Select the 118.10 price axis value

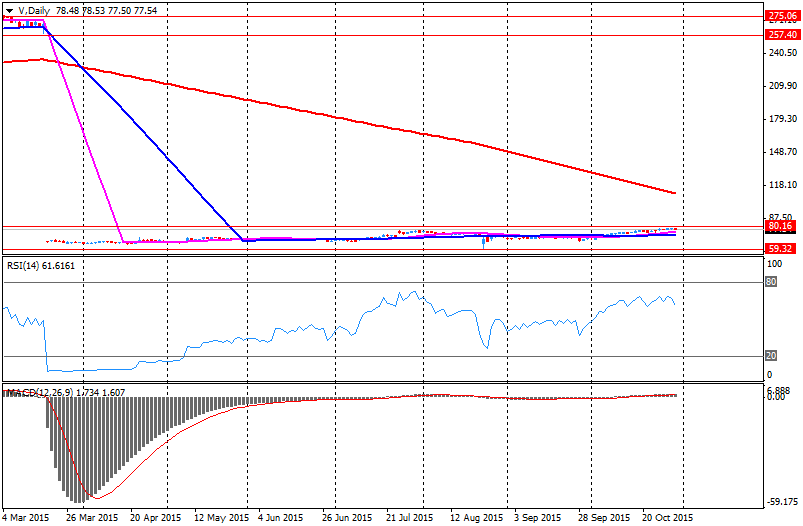[x=783, y=185]
